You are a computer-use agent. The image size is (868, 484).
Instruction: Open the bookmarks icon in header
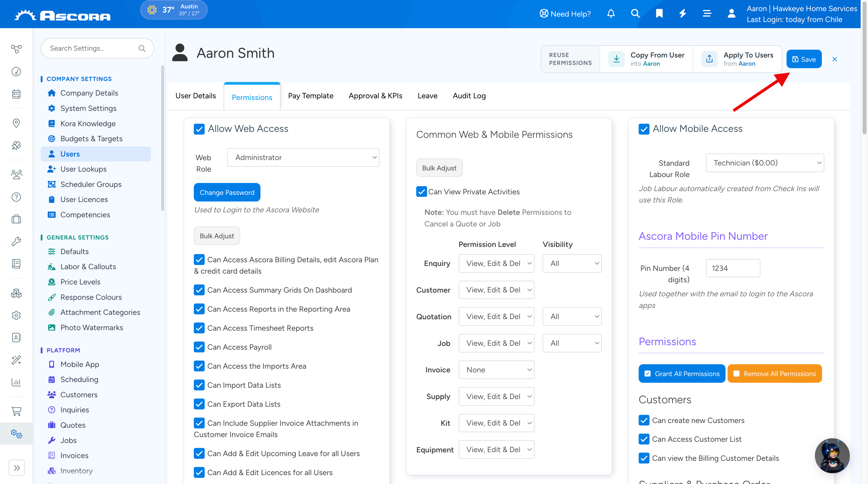[659, 14]
